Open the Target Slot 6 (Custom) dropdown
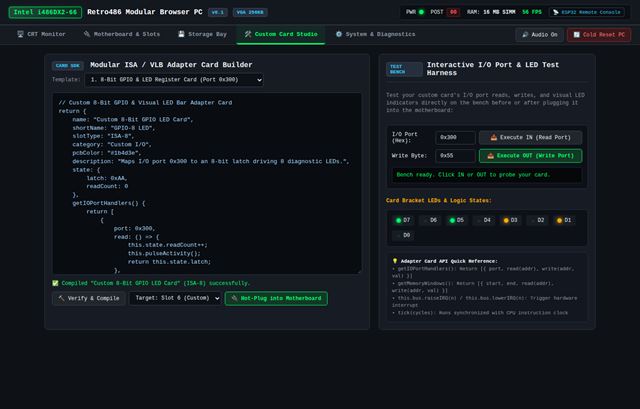The image size is (640, 409). (x=176, y=298)
